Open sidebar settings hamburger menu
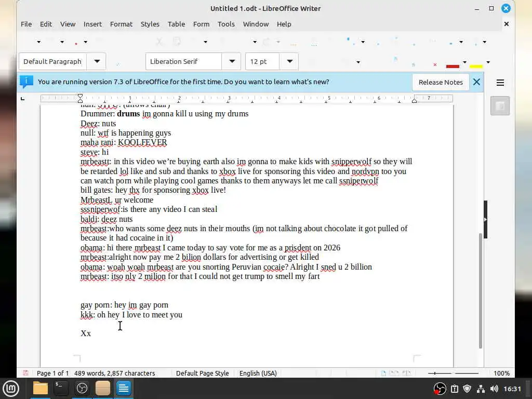Viewport: 532px width, 399px height. click(x=500, y=83)
